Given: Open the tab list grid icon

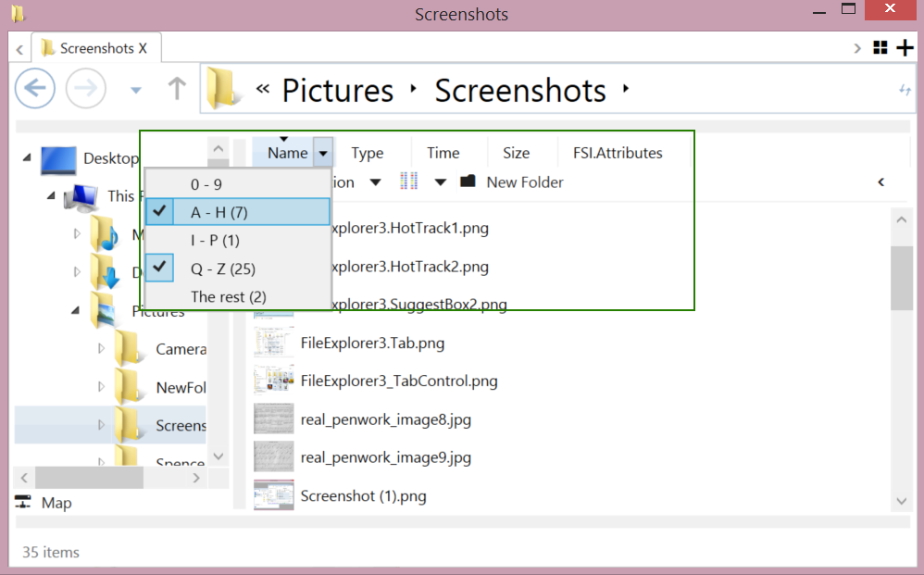Looking at the screenshot, I should 880,48.
